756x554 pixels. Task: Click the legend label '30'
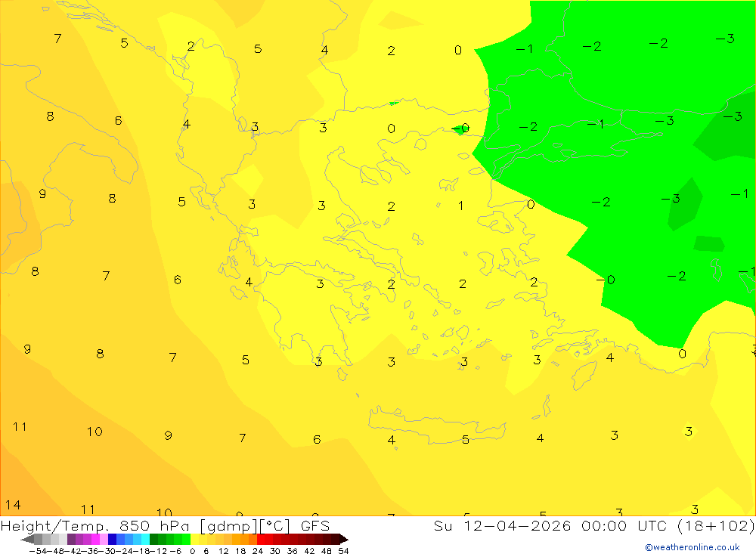pos(275,551)
